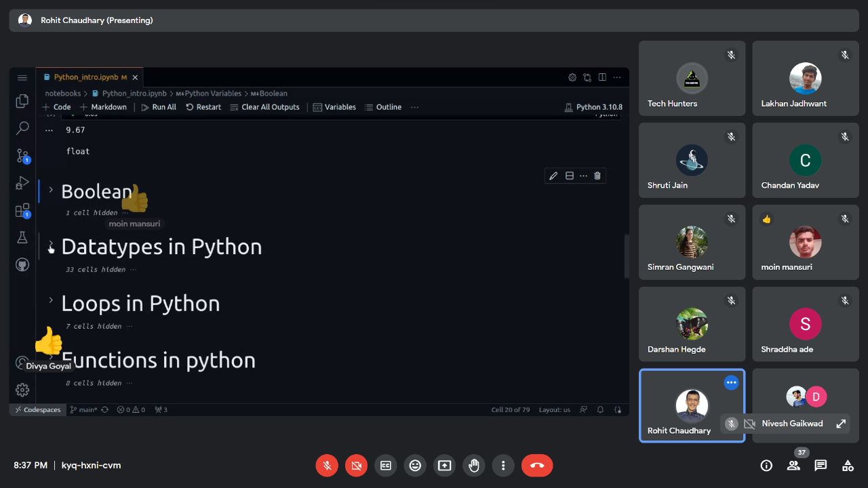Turn on camera in call controls
The image size is (868, 488).
[356, 466]
